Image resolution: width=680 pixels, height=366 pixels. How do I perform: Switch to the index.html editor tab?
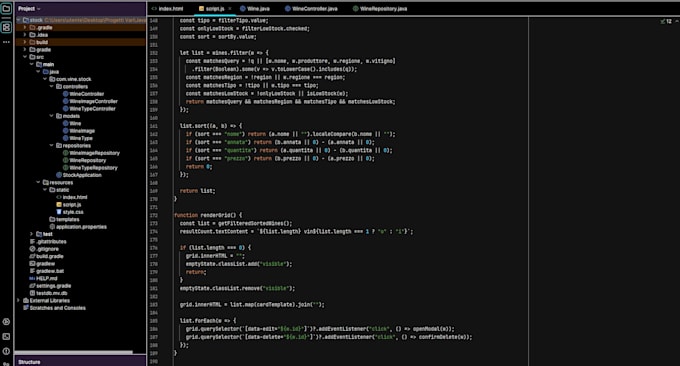pyautogui.click(x=167, y=9)
